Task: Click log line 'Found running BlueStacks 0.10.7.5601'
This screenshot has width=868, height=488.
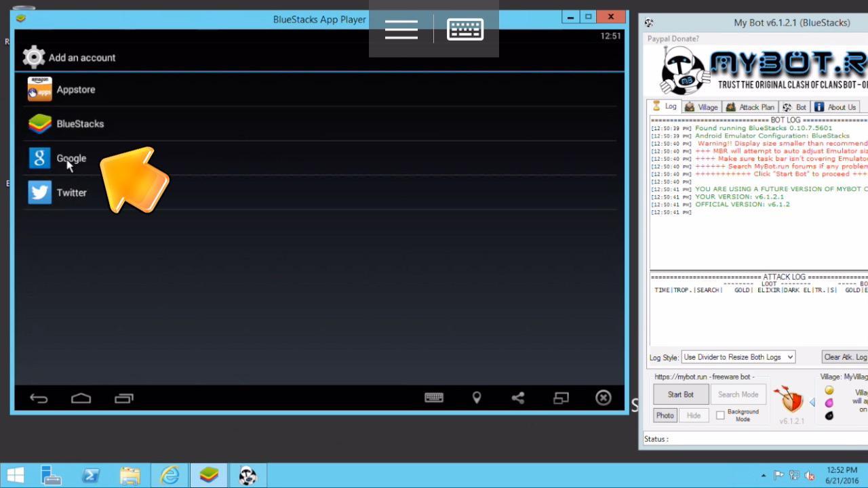Action: (x=763, y=127)
